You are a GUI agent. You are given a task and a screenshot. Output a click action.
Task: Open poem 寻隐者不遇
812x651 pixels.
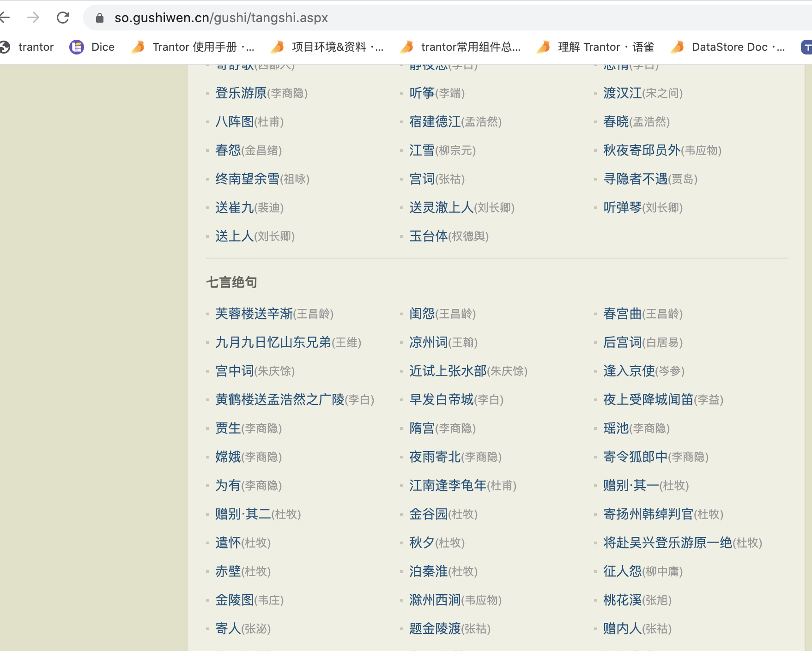636,179
